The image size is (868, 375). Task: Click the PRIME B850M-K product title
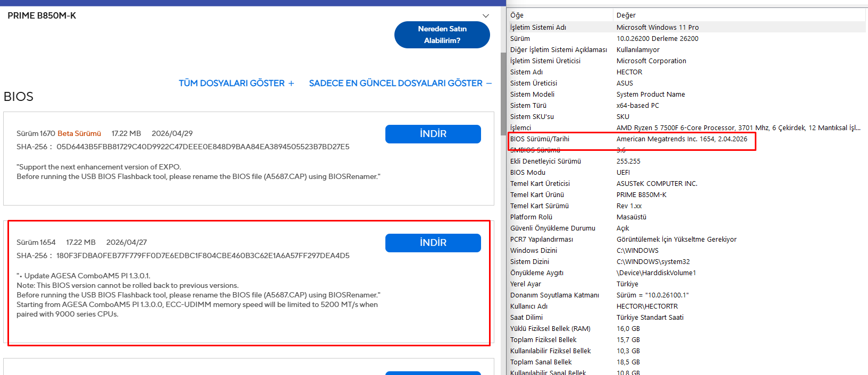42,15
